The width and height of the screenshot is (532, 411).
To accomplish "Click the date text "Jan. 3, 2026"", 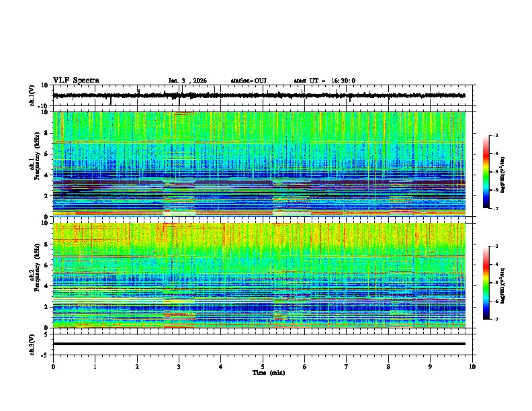I will 187,81.
